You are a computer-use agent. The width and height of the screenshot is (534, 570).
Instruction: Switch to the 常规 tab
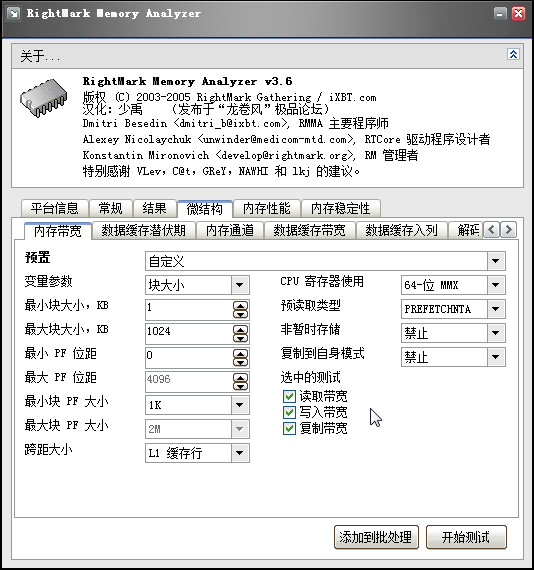111,209
